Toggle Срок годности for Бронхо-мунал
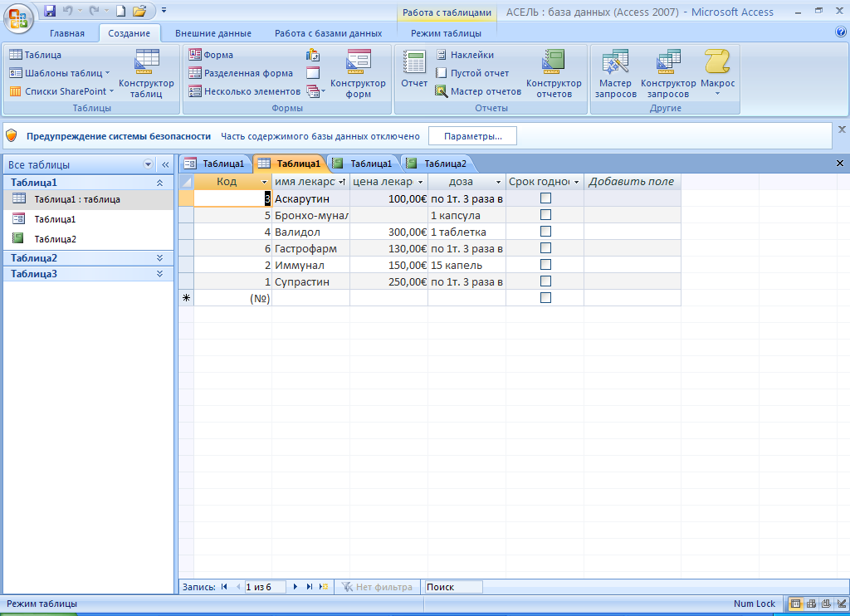The width and height of the screenshot is (850, 616). 545,215
